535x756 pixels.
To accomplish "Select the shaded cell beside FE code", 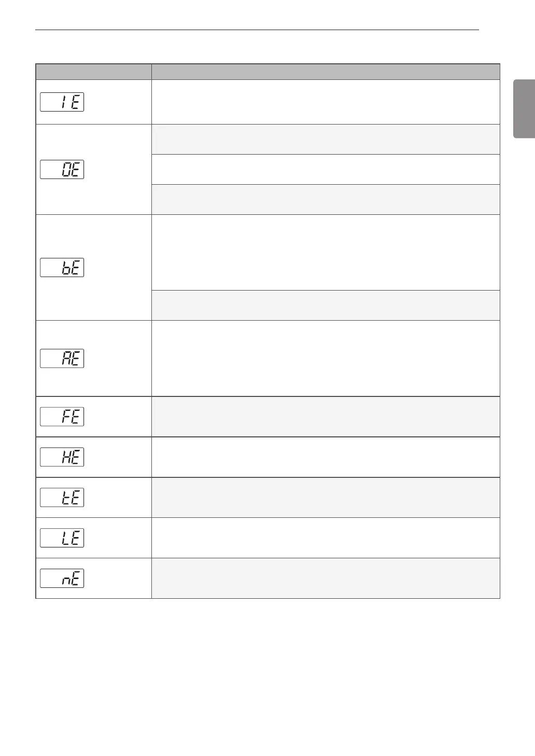I will coord(326,417).
